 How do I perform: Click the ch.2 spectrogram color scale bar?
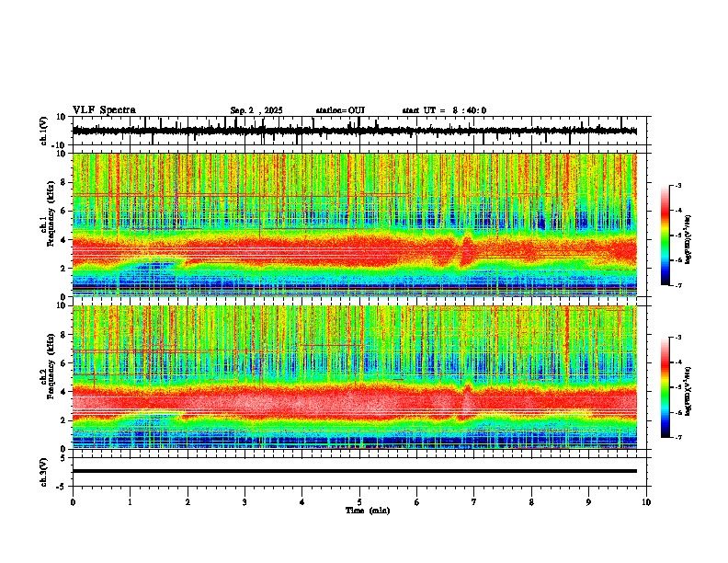[x=665, y=387]
